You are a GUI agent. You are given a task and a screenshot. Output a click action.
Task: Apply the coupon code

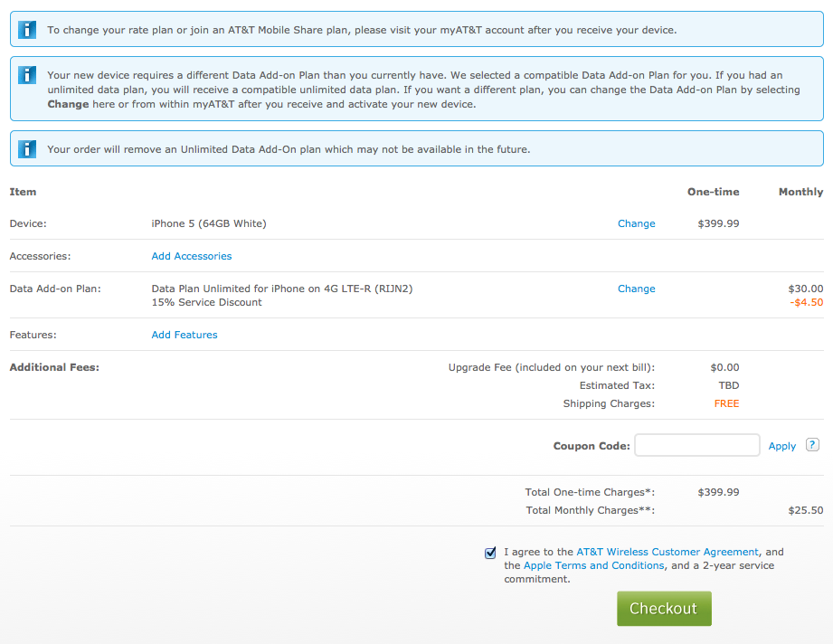tap(782, 446)
